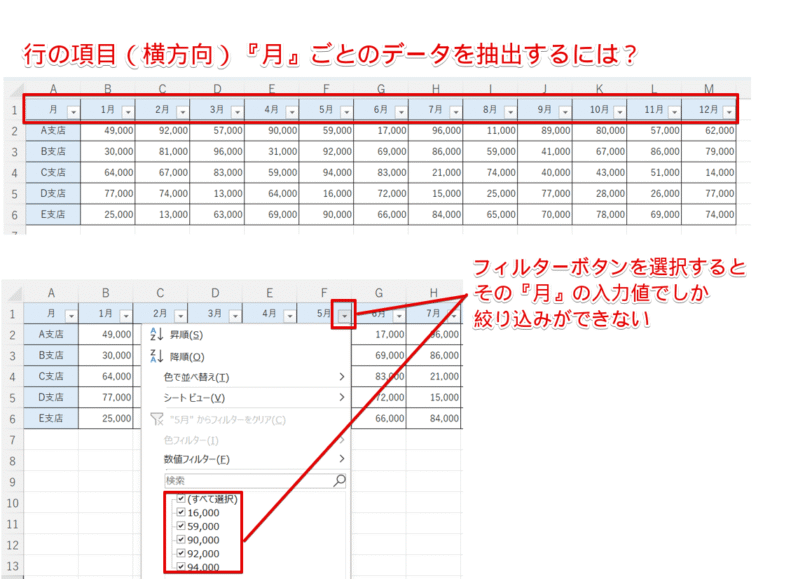The width and height of the screenshot is (812, 579).
Task: Uncheck the 16,000 checkbox
Action: tap(181, 512)
